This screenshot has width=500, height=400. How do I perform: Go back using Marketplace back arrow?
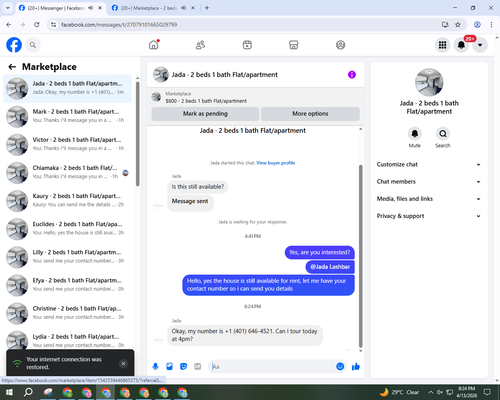12,67
